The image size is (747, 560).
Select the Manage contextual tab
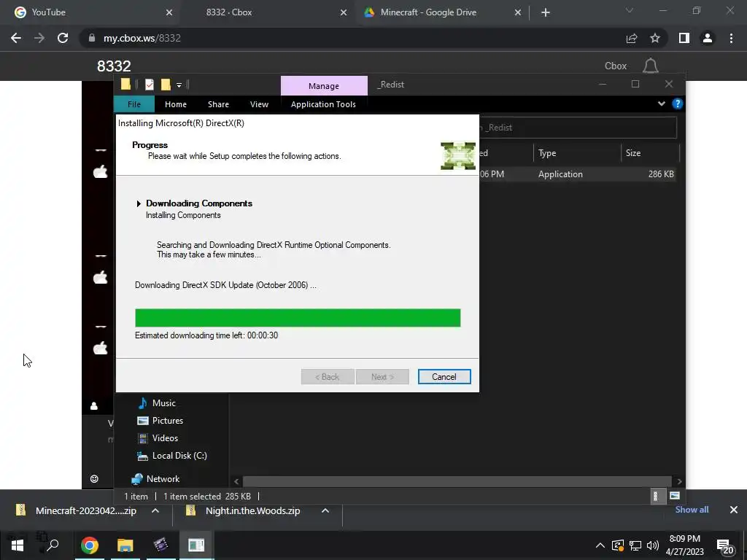tap(324, 86)
